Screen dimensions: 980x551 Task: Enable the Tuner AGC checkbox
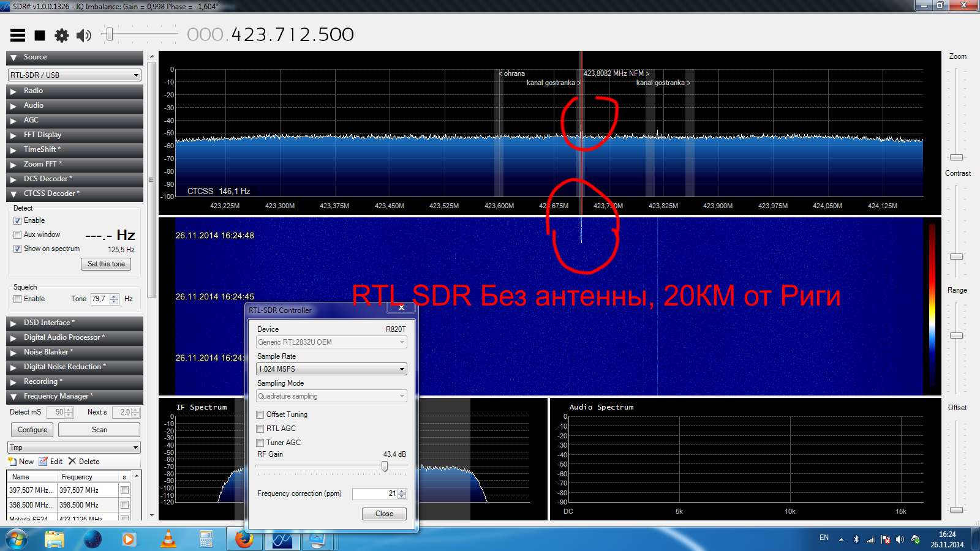[260, 443]
